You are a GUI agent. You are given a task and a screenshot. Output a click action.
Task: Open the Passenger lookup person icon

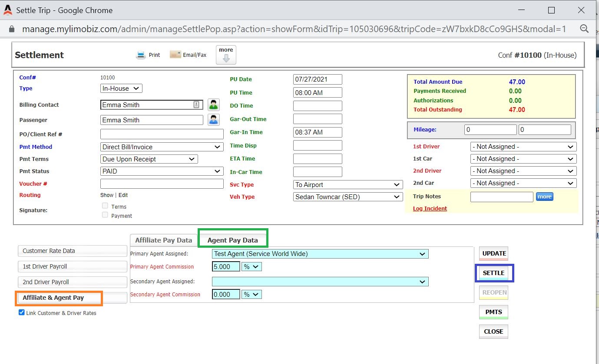point(213,120)
